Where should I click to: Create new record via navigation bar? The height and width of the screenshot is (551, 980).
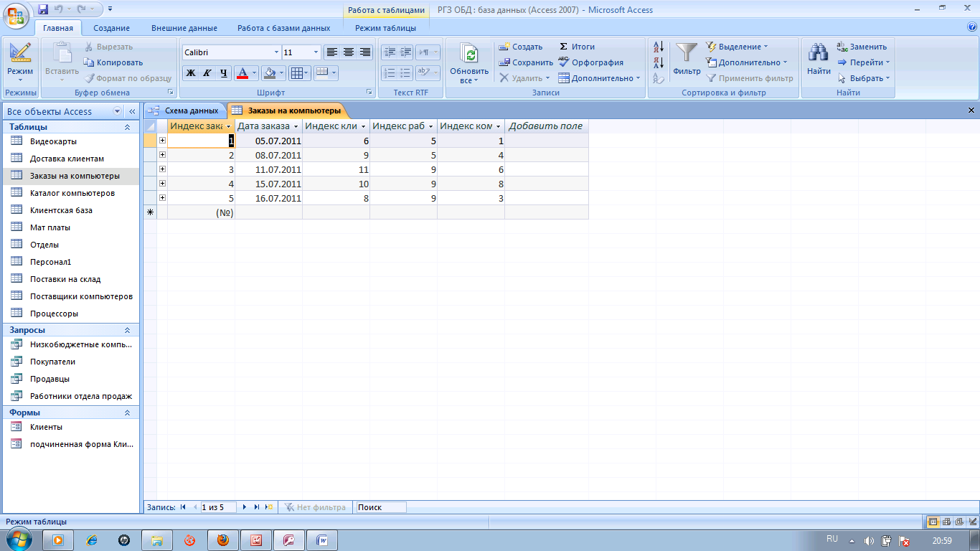coord(268,507)
